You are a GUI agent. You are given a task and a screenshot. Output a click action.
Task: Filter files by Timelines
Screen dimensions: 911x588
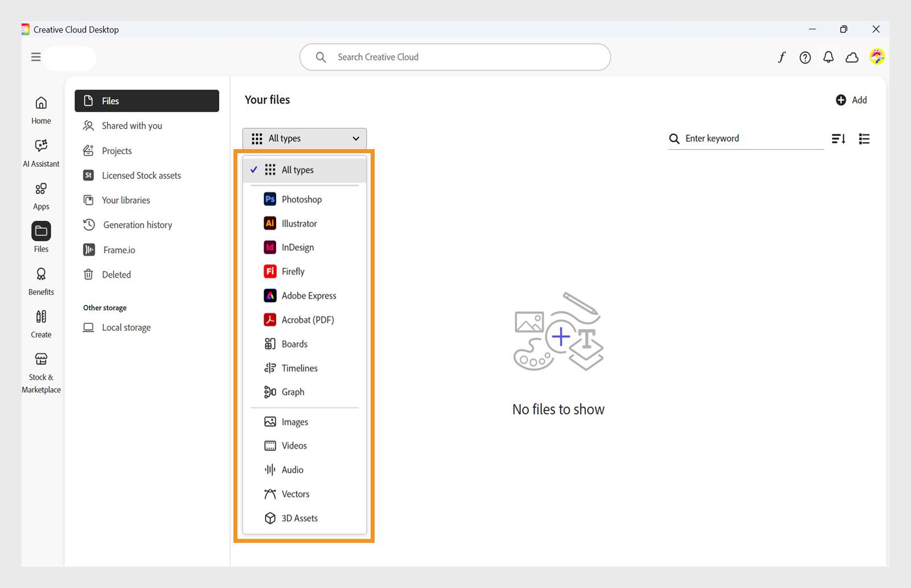305,368
